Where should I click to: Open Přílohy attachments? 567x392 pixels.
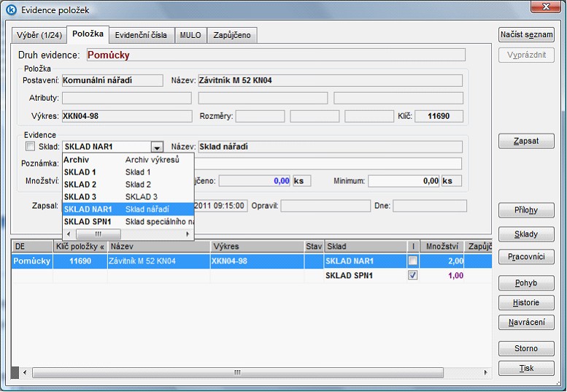pyautogui.click(x=526, y=210)
